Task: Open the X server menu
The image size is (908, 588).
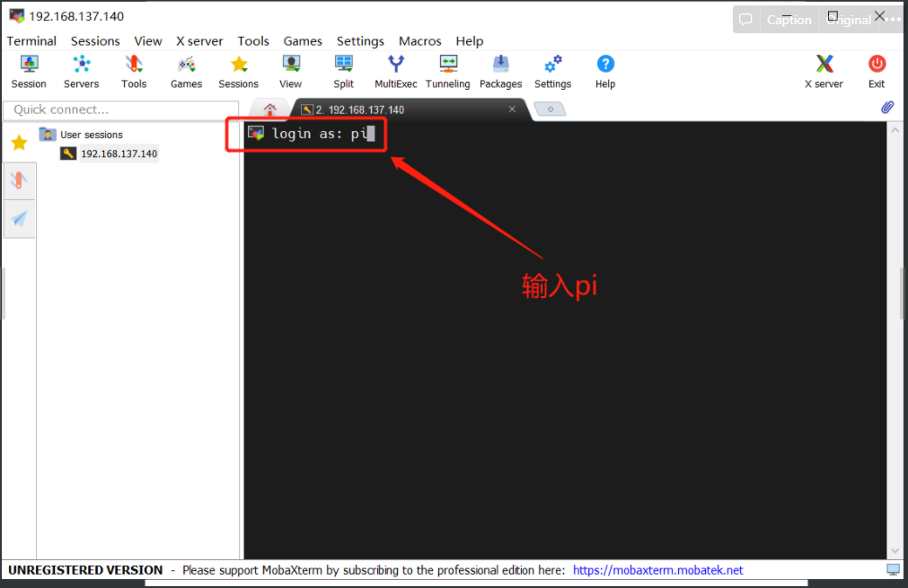Action: tap(199, 41)
